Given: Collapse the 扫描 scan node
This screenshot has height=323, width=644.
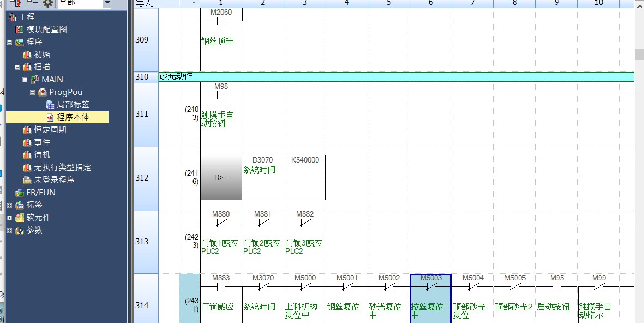Looking at the screenshot, I should coord(17,67).
